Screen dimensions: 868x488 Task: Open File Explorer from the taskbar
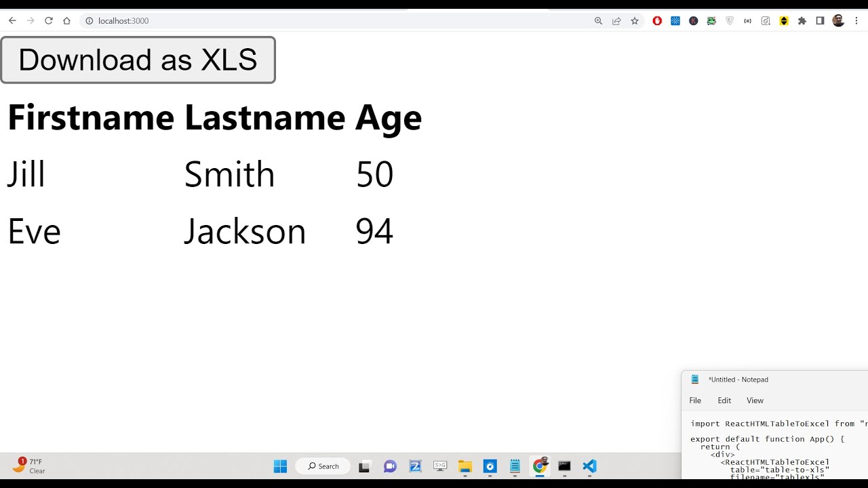pos(465,466)
